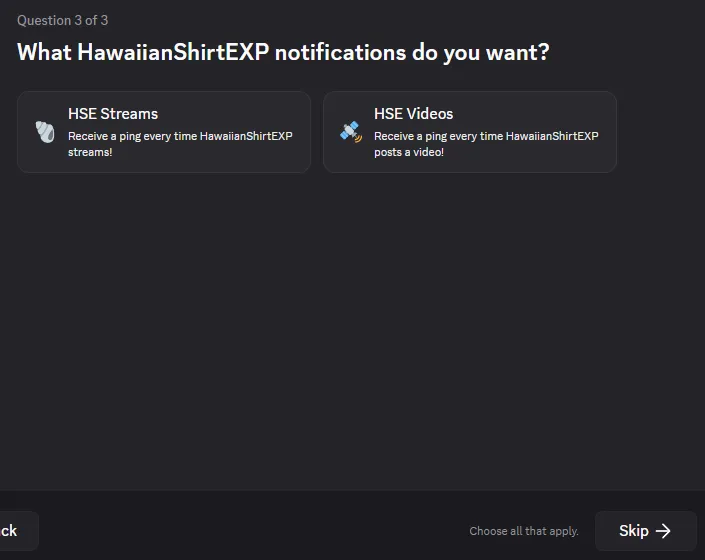This screenshot has width=705, height=560.
Task: Enable the HSE Streams notification option
Action: 164,132
